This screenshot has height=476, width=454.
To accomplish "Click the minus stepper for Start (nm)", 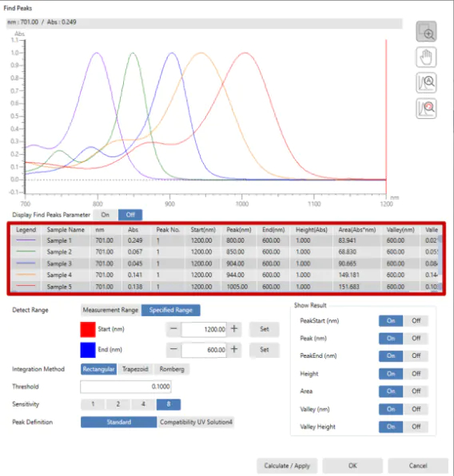I will [x=173, y=329].
